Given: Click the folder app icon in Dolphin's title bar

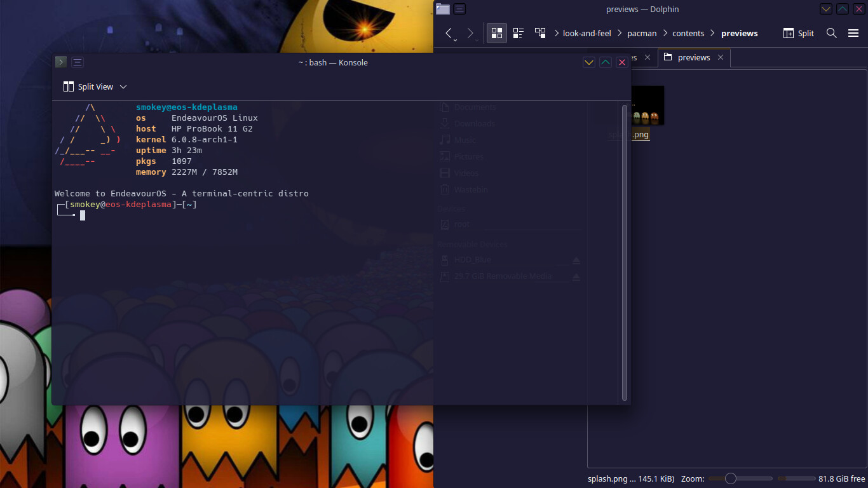Looking at the screenshot, I should (443, 9).
